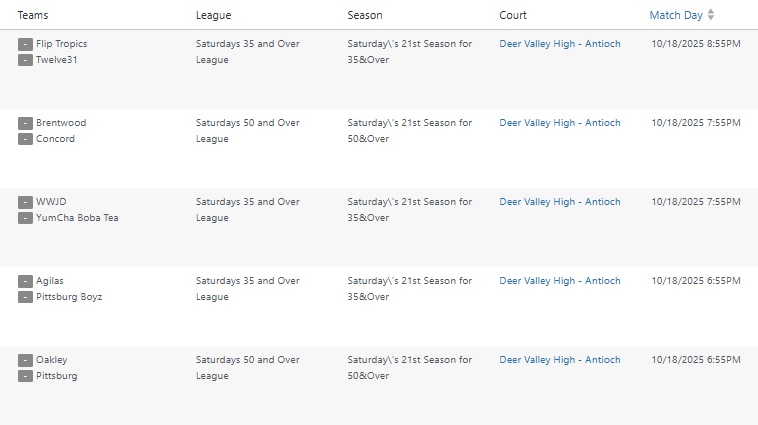
Task: Click the League column header
Action: tap(213, 15)
